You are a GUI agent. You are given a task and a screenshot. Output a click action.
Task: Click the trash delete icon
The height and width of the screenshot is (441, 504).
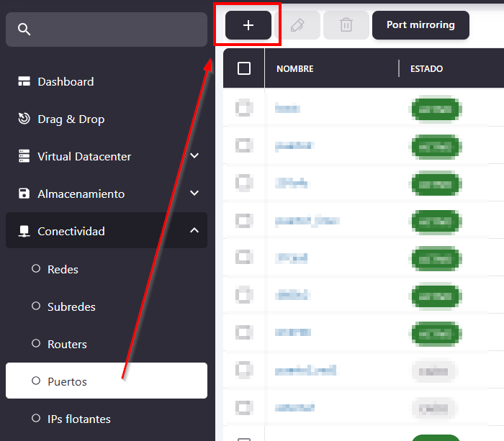click(x=346, y=25)
